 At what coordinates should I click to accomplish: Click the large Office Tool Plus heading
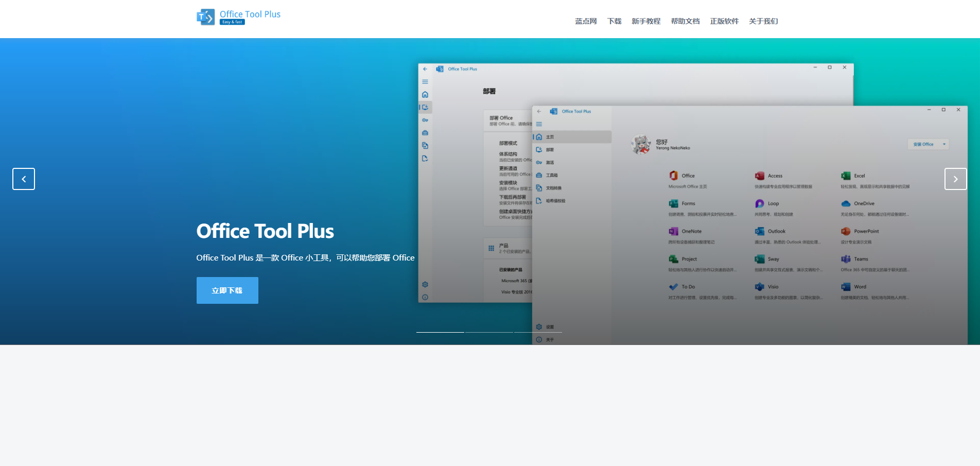tap(265, 231)
